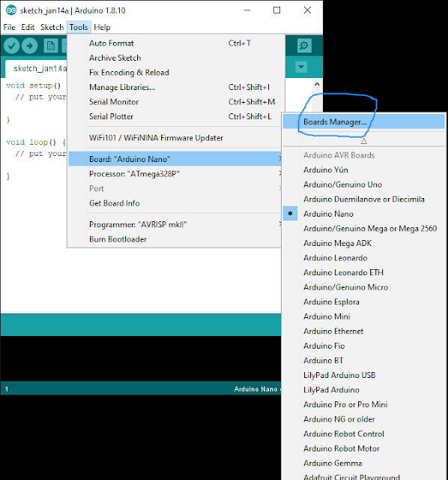Choose Burn Bootloader
The image size is (448, 480).
pyautogui.click(x=175, y=239)
